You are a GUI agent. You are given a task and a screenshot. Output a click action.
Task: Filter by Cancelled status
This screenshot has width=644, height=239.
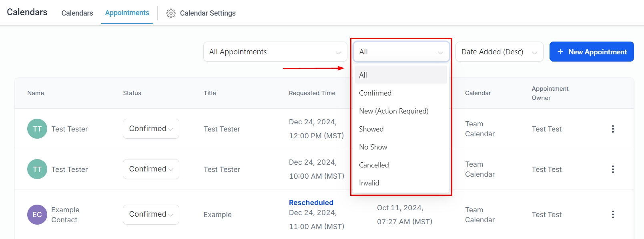coord(374,165)
